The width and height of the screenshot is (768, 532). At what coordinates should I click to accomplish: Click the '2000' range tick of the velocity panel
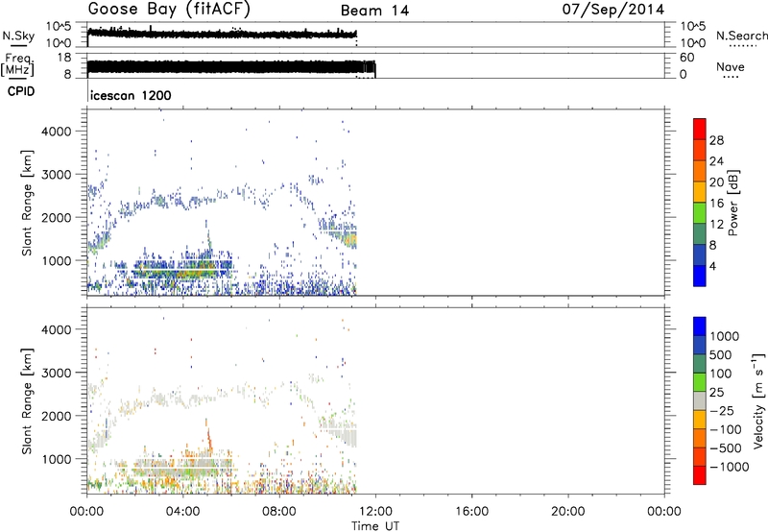coord(57,416)
